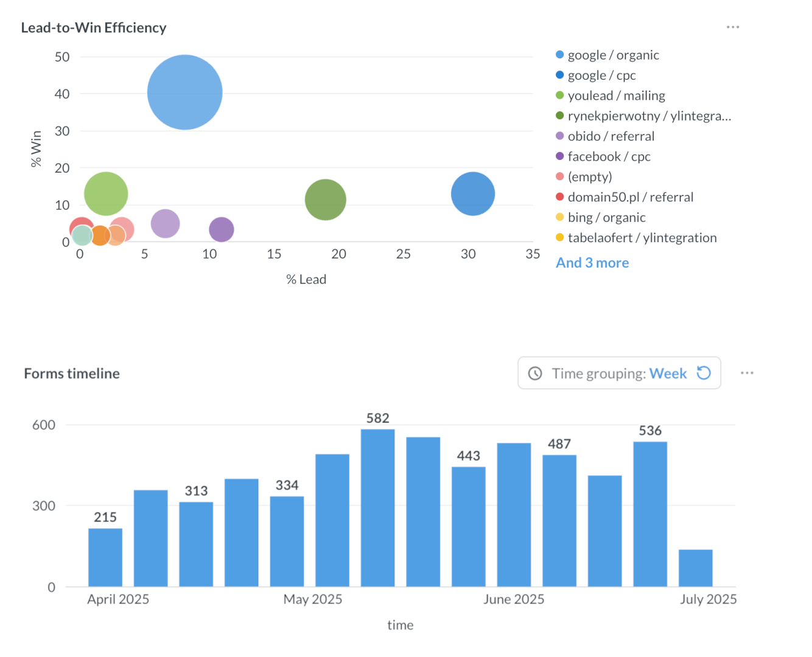The image size is (812, 657).
Task: Select the 536 bar near July 2025
Action: pos(649,511)
